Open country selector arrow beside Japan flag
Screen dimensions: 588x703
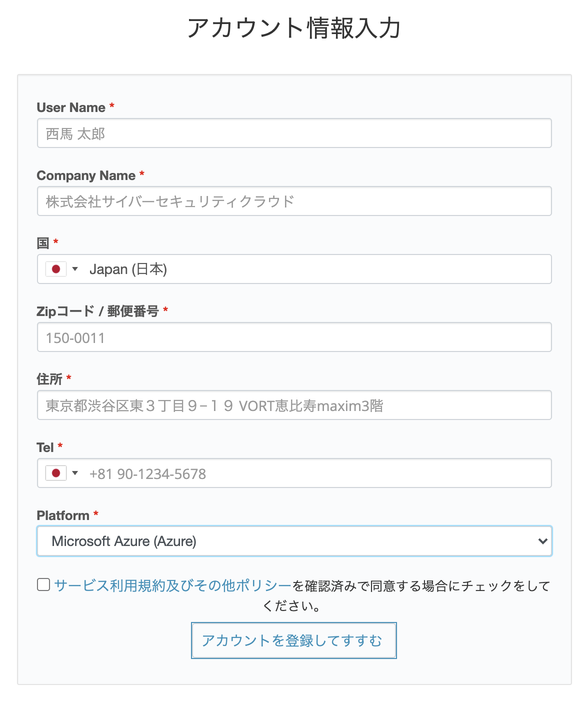click(75, 269)
